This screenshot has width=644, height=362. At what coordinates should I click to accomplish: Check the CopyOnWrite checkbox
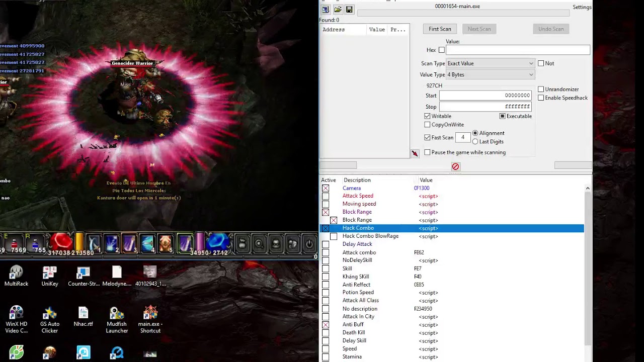[427, 125]
